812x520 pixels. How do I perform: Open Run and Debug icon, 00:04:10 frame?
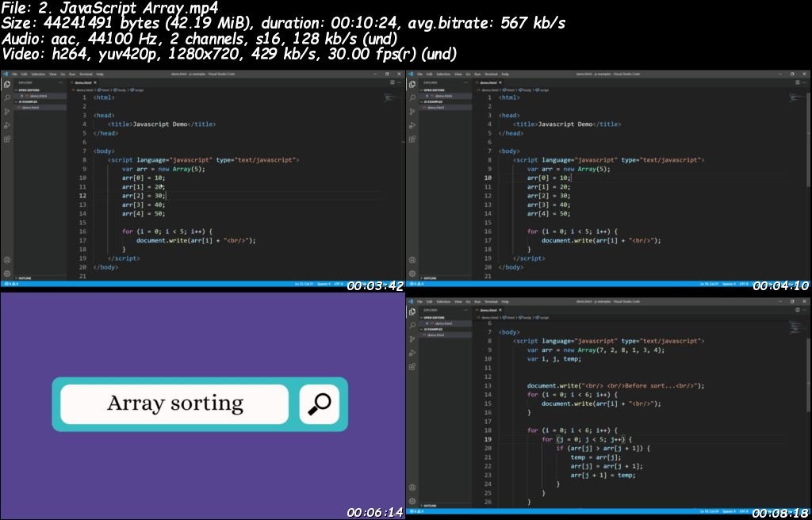412,125
